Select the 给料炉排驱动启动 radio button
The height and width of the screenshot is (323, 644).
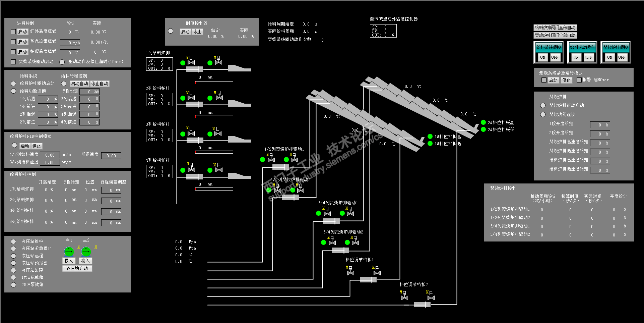(x=13, y=83)
